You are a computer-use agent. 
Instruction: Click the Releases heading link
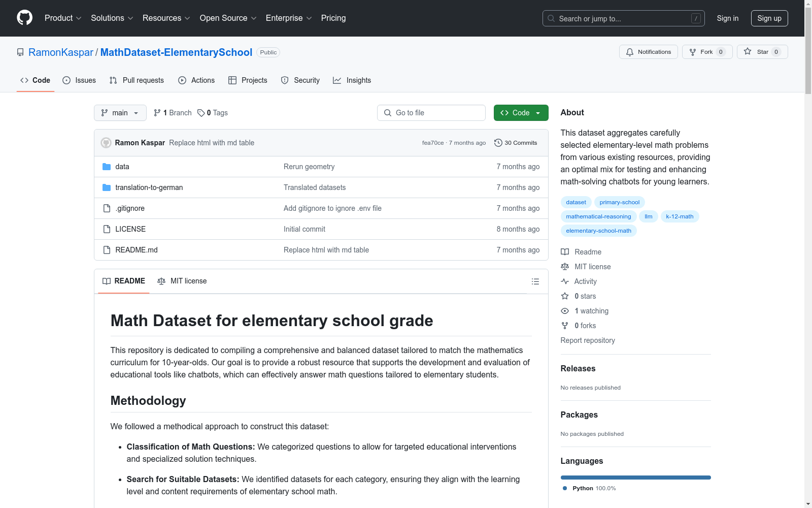[578, 369]
